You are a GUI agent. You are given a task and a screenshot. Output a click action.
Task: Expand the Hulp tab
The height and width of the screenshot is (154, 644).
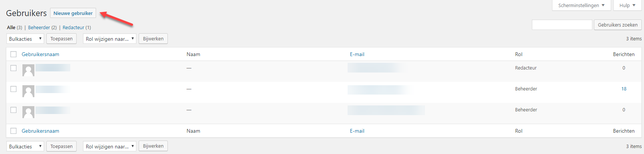627,5
